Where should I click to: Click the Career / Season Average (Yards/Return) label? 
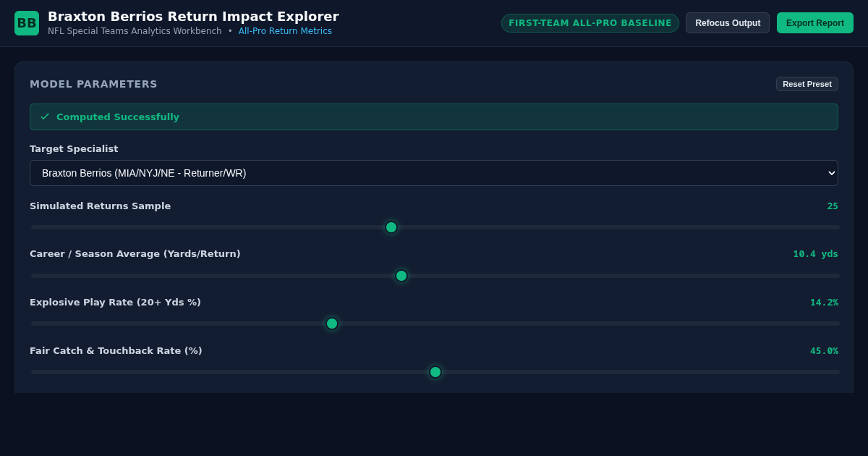pos(135,254)
